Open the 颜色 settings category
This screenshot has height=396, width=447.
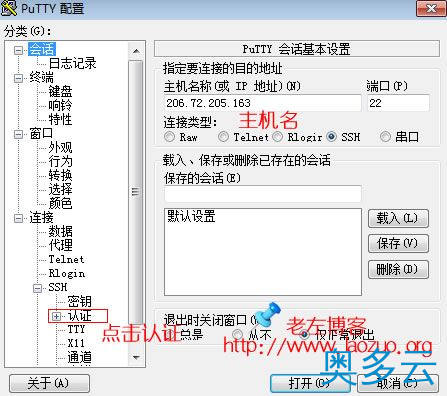pos(60,203)
